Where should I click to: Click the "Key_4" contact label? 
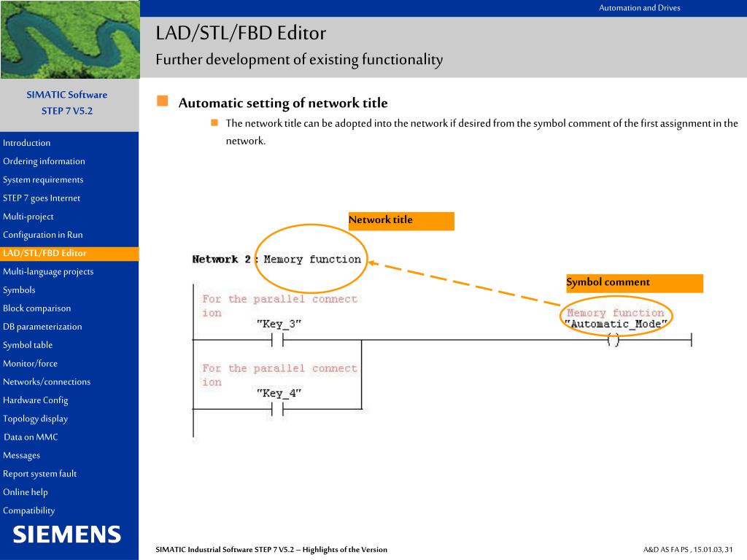click(x=279, y=393)
